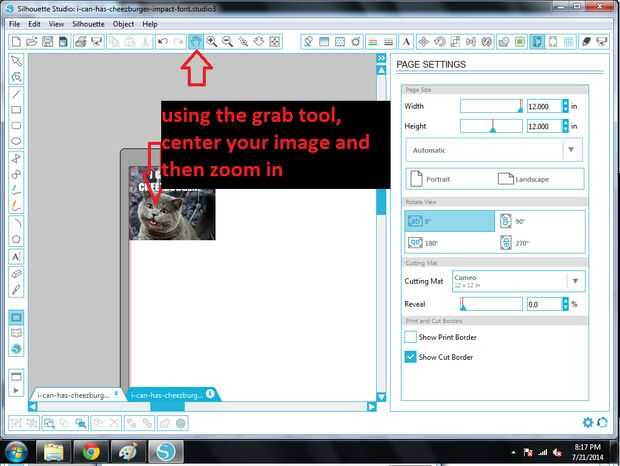Choose Portrait orientation
The image size is (620, 466).
coord(430,179)
